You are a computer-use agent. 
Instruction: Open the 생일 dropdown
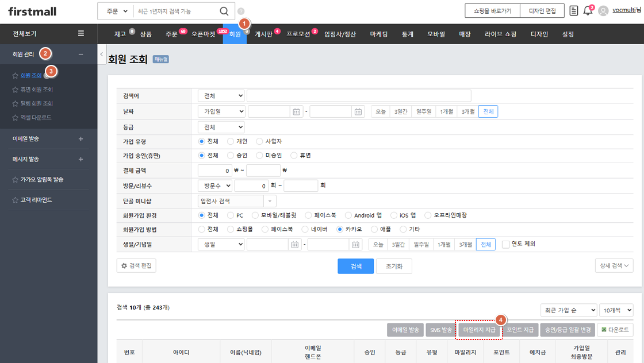221,245
